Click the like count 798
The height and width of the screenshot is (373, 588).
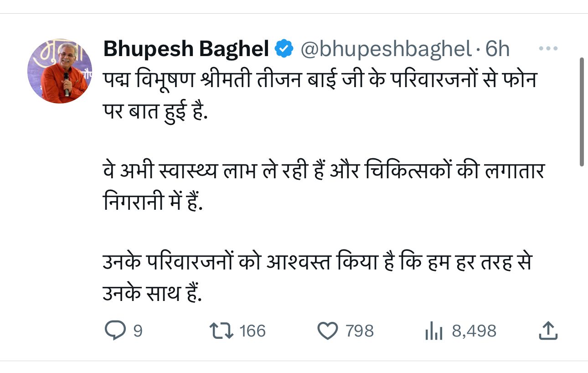tap(360, 331)
